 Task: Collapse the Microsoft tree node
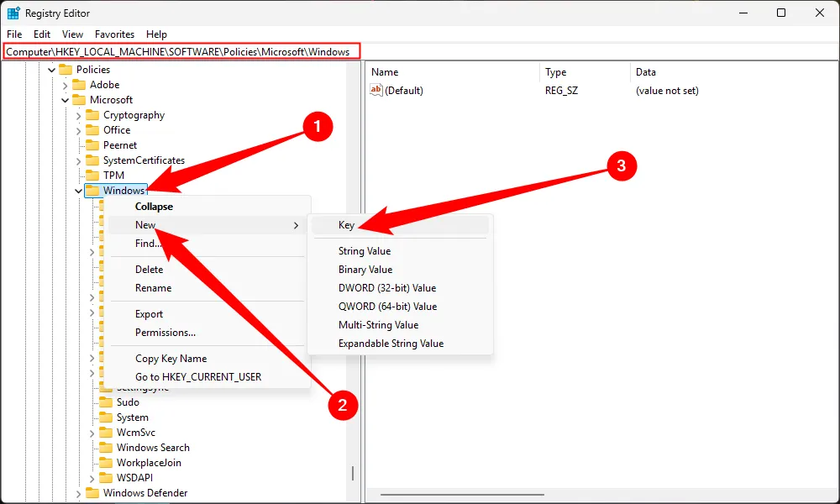65,100
